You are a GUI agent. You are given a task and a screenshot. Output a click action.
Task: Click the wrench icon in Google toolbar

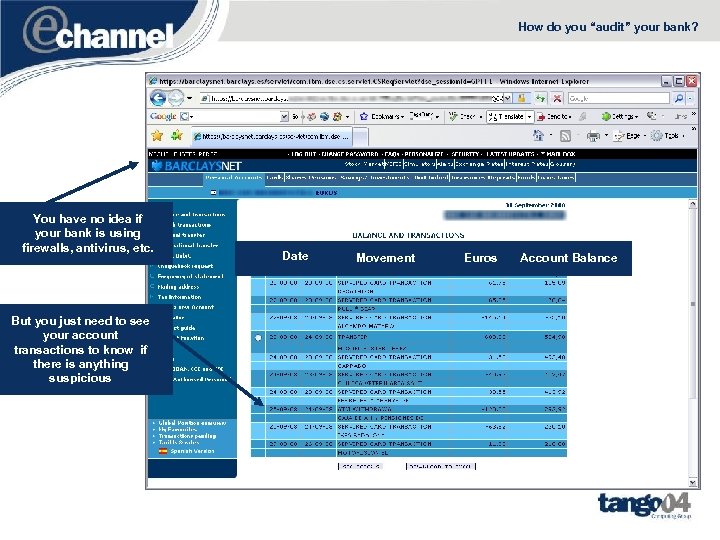(x=651, y=116)
